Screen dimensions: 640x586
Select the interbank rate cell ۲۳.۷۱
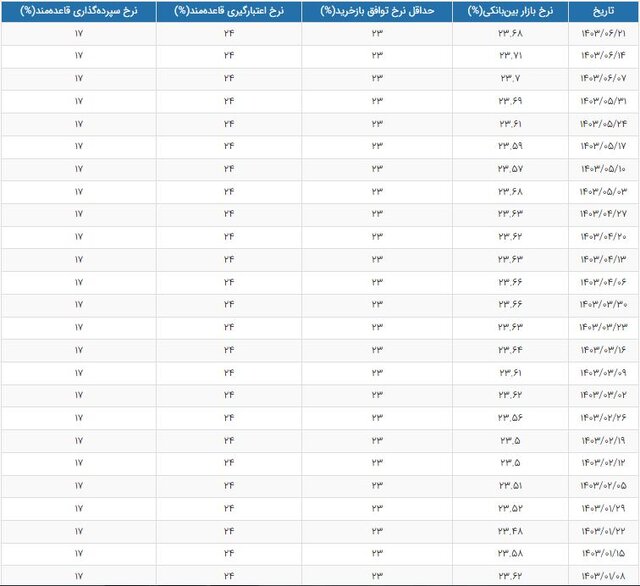[511, 56]
